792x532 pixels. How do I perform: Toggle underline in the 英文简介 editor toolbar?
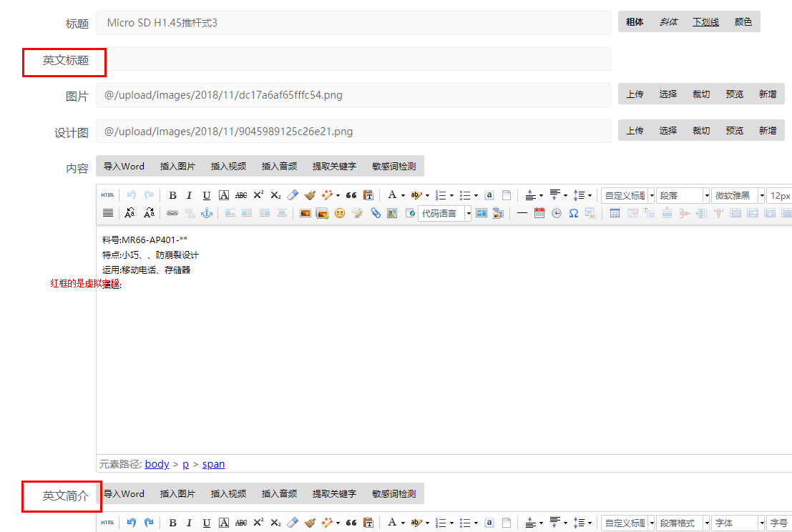click(x=207, y=523)
